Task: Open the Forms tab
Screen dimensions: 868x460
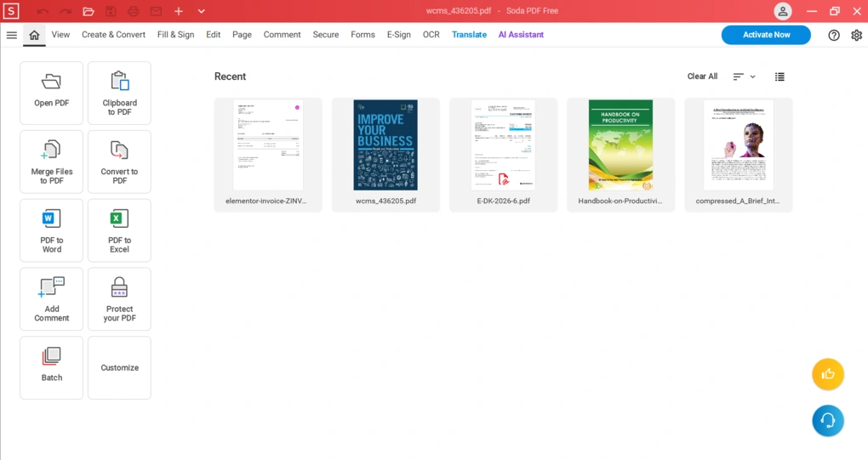Action: point(363,34)
